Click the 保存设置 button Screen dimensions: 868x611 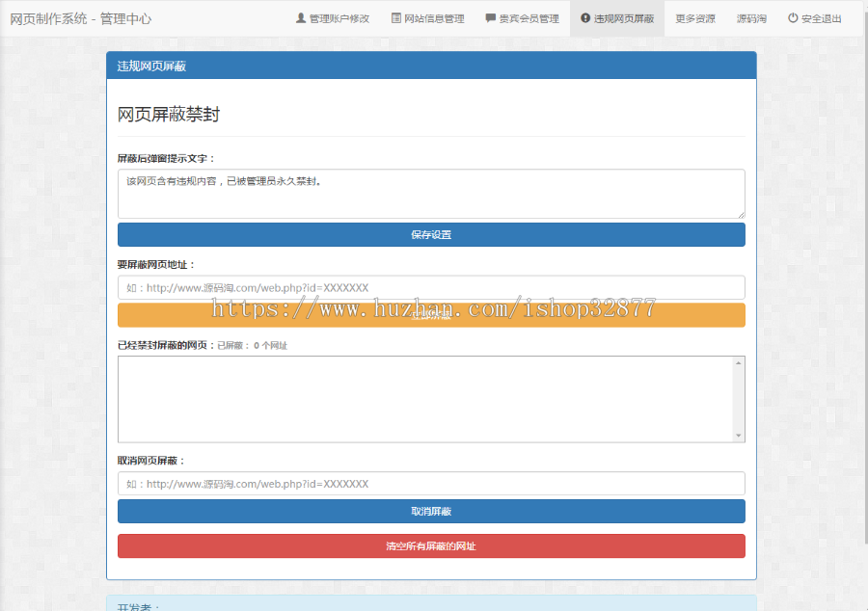[x=431, y=235]
